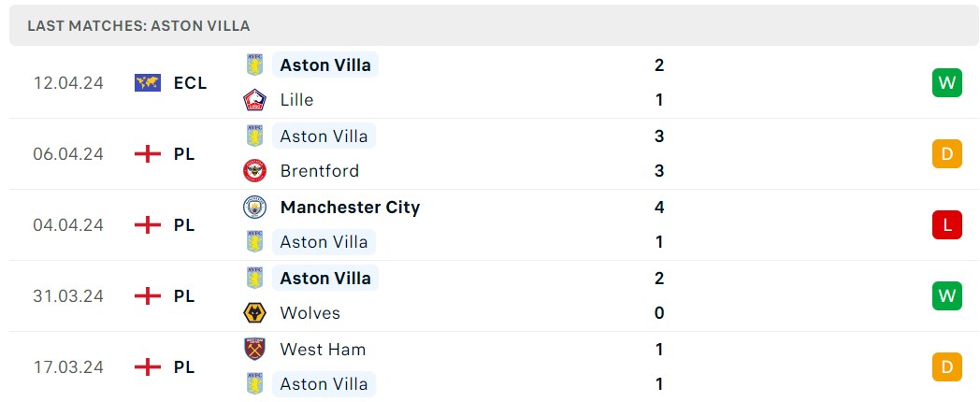Click the green W badge for Lille match
This screenshot has width=980, height=402.
pos(946,82)
